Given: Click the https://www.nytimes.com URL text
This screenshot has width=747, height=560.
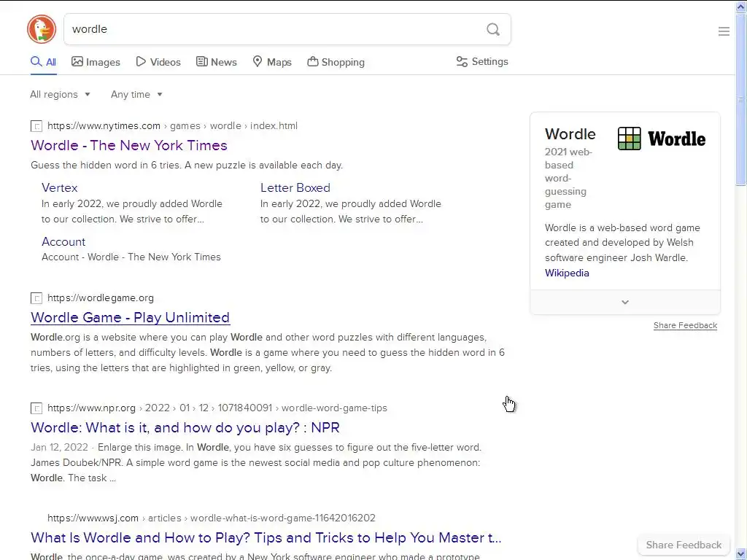Looking at the screenshot, I should [104, 125].
